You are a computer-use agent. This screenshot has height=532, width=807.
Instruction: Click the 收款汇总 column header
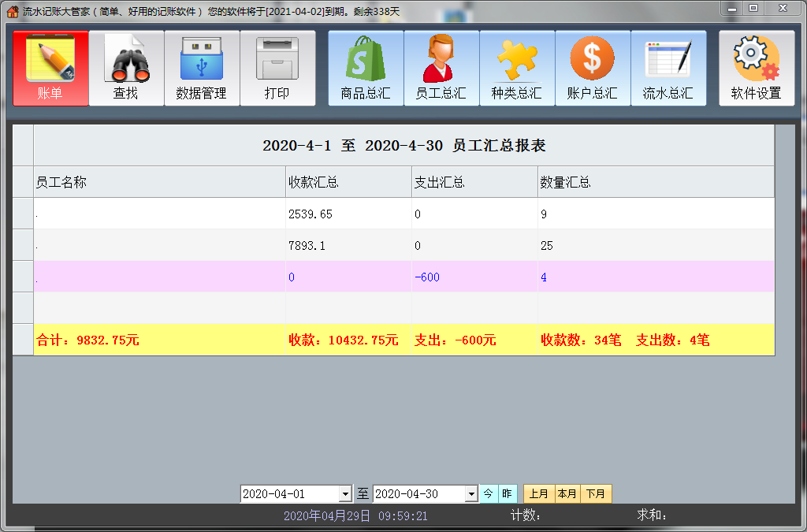[348, 182]
